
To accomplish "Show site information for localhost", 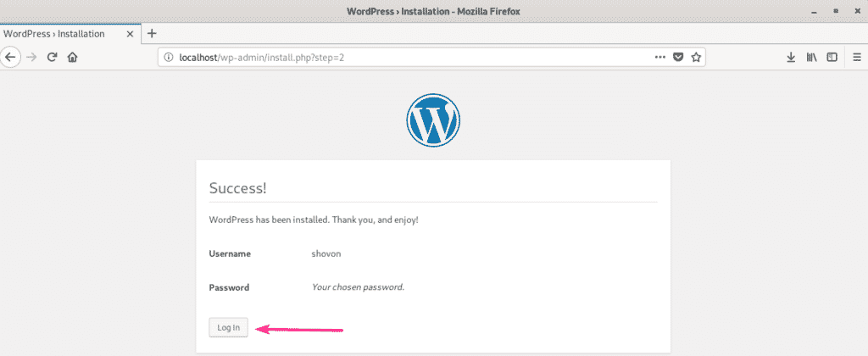I will point(169,57).
